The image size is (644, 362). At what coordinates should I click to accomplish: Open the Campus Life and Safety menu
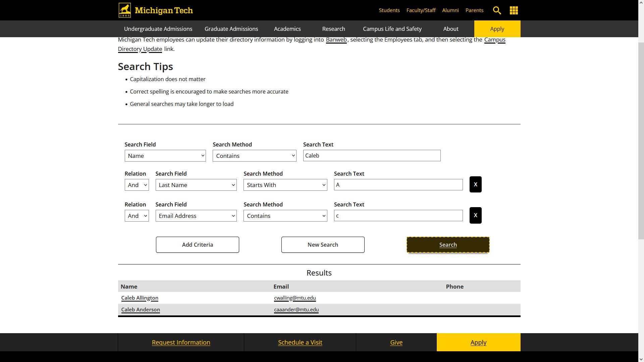tap(392, 29)
